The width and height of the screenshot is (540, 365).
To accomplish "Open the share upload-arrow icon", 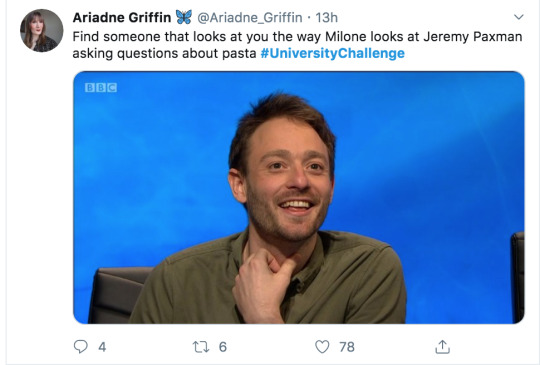I will (442, 346).
